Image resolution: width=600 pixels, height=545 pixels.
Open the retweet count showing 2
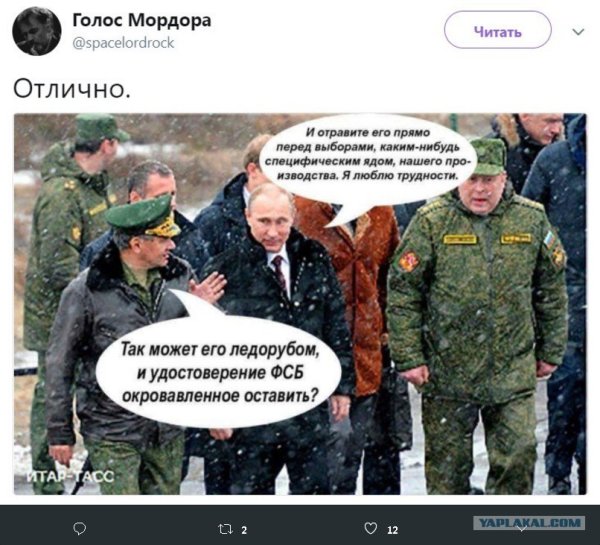pyautogui.click(x=244, y=530)
